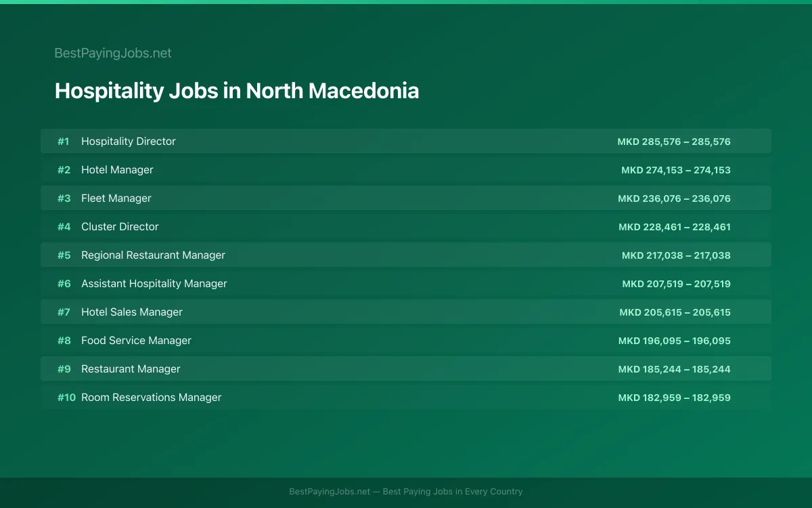This screenshot has width=812, height=508.
Task: Click salary MKD 228,461 – 228,461
Action: [x=675, y=227]
